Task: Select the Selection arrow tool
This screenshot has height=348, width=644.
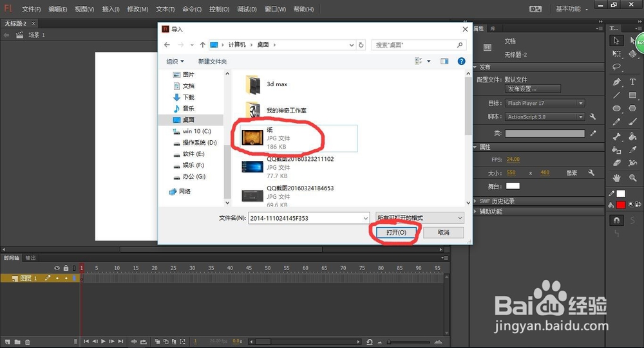Action: 616,41
